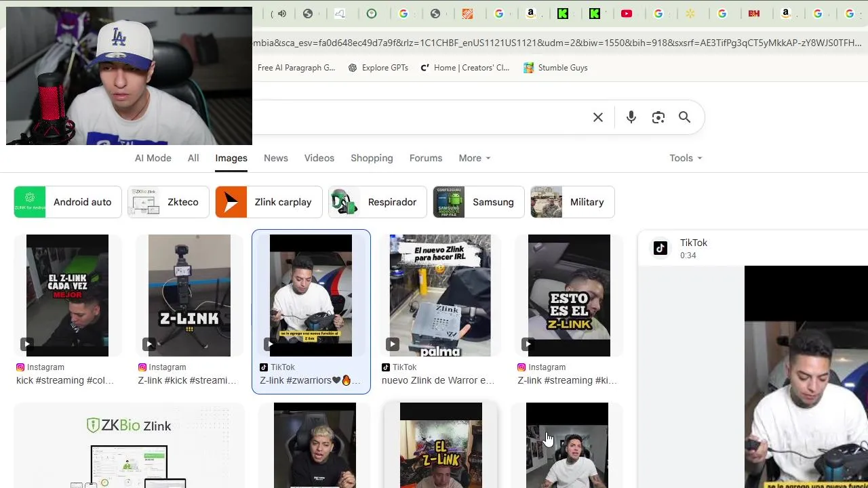The image size is (868, 488).
Task: Click 'kick #streaming #col...' Instagram caption
Action: point(65,380)
